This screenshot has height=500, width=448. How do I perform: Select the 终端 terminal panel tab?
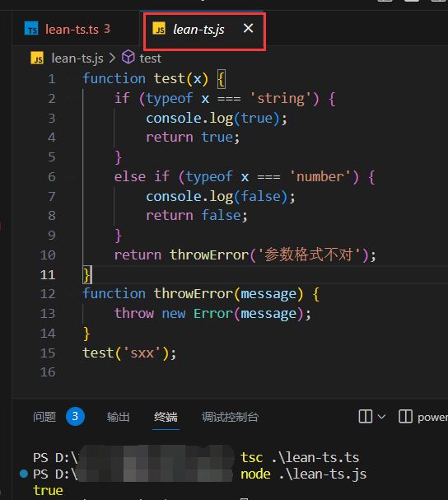[166, 417]
